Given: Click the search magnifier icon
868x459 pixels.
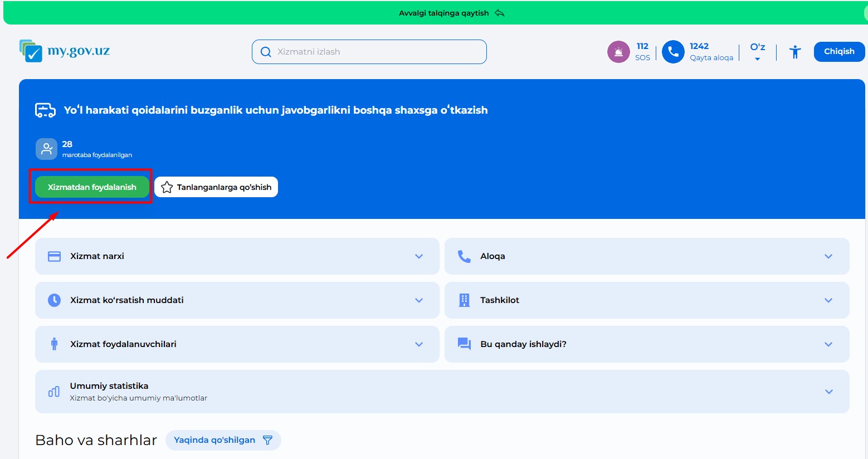Looking at the screenshot, I should (x=266, y=52).
